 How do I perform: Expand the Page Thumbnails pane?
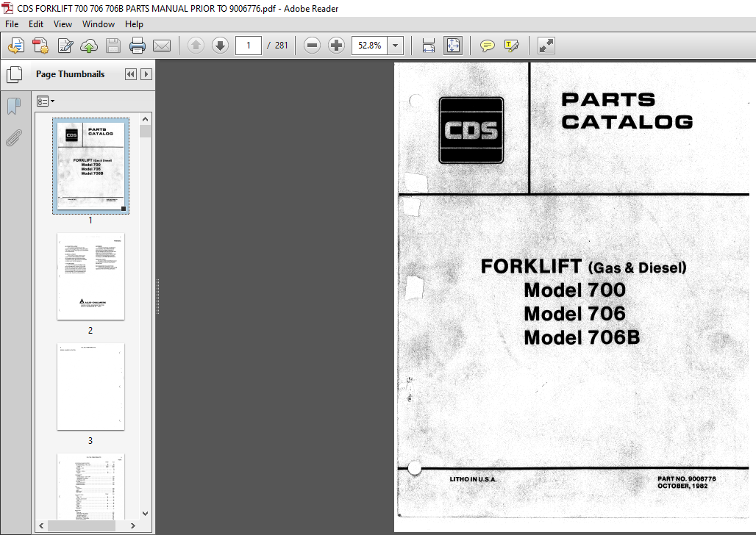[146, 74]
